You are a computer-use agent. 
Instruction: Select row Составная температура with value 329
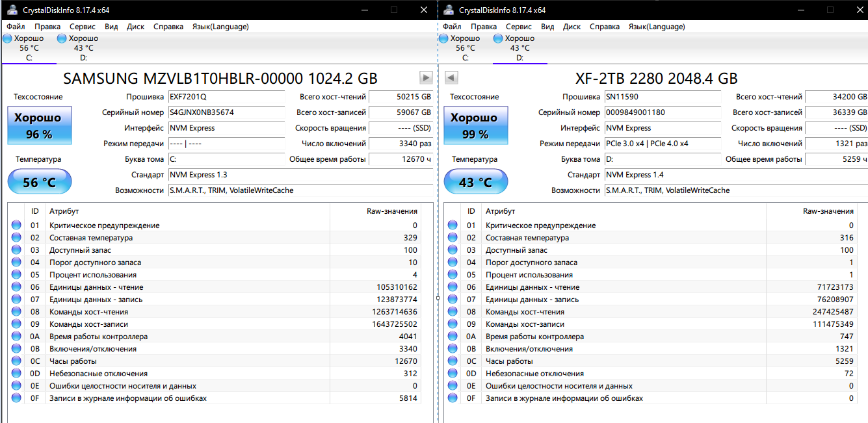(215, 238)
